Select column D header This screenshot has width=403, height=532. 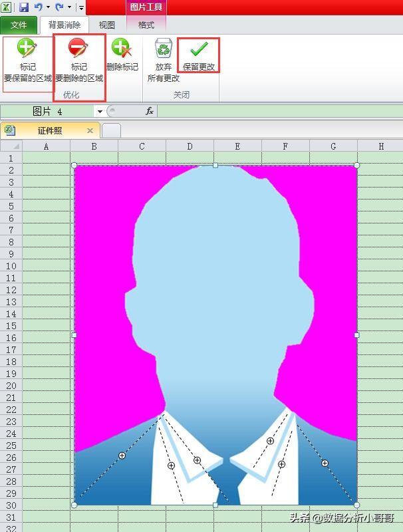click(x=190, y=146)
